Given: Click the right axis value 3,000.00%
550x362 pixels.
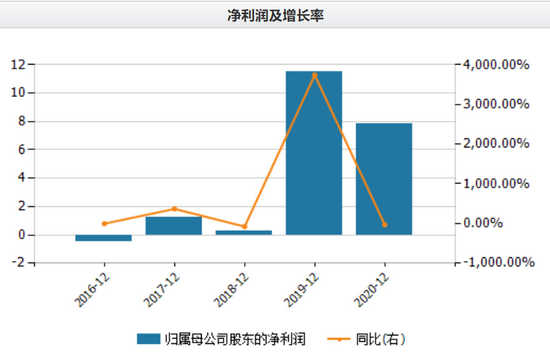Looking at the screenshot, I should (x=496, y=104).
